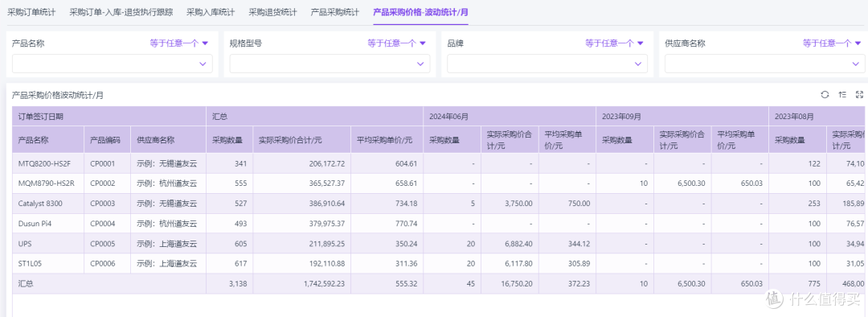868x317 pixels.
Task: Open the 供应商名称 filter condition dropdown
Action: (x=832, y=43)
